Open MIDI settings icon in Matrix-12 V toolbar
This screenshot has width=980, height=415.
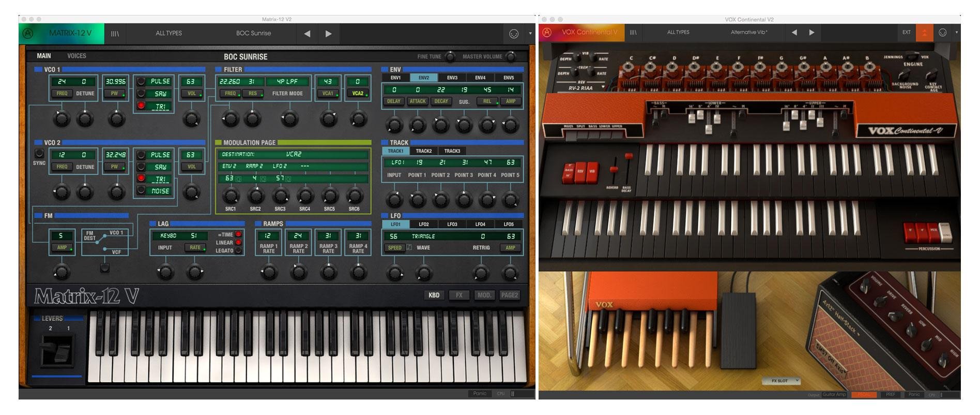pyautogui.click(x=513, y=34)
